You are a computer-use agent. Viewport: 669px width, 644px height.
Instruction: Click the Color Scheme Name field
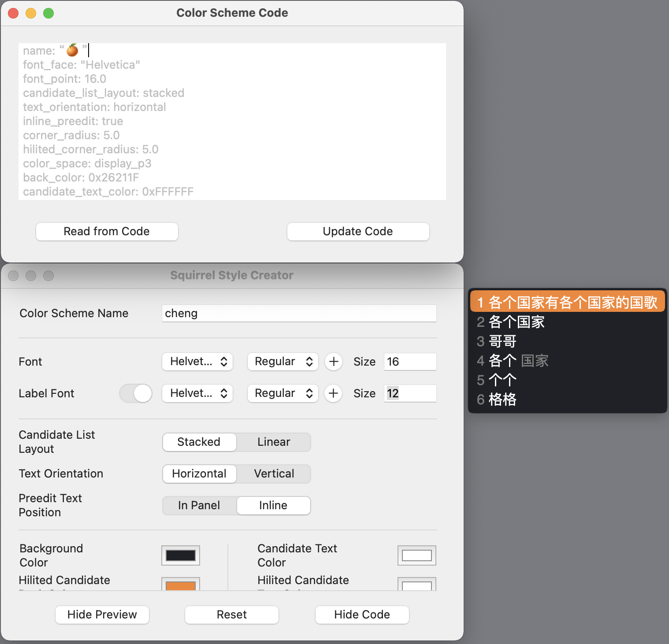click(x=299, y=313)
